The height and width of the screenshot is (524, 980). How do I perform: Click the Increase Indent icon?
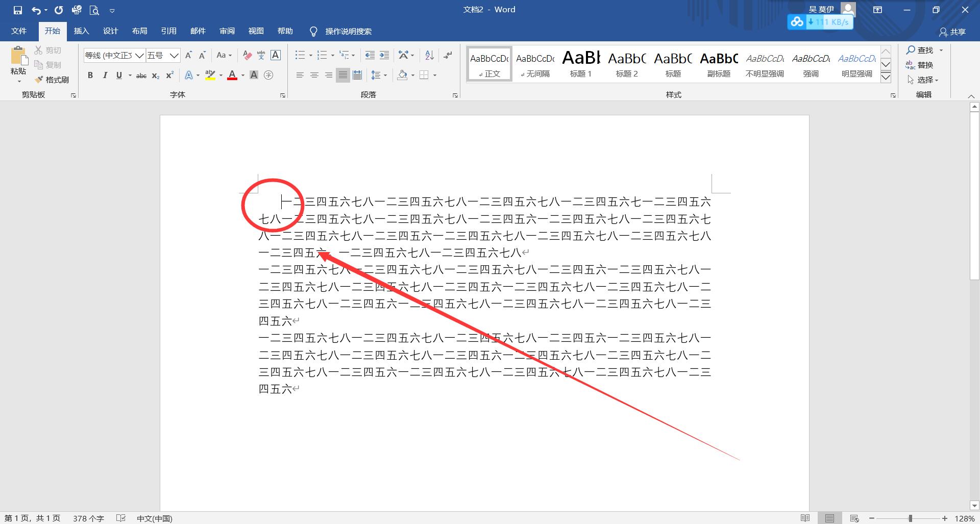[384, 55]
